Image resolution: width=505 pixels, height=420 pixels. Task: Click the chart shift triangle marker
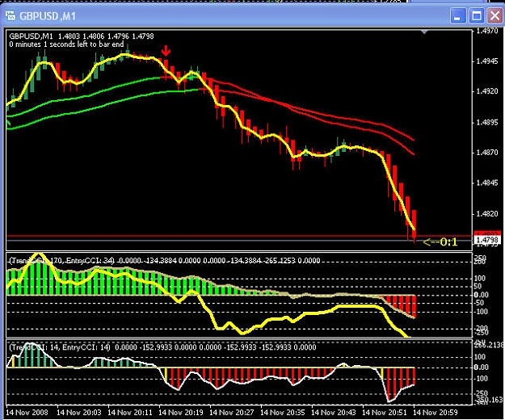click(424, 31)
